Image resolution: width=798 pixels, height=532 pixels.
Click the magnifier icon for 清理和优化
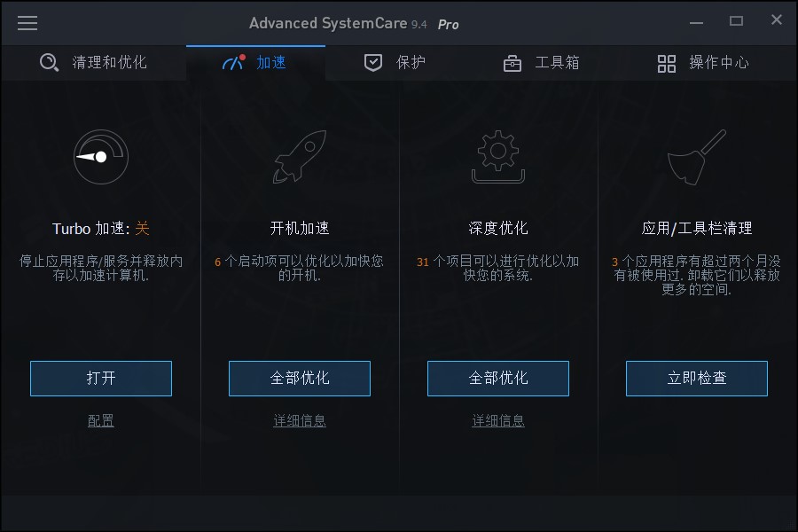coord(50,63)
